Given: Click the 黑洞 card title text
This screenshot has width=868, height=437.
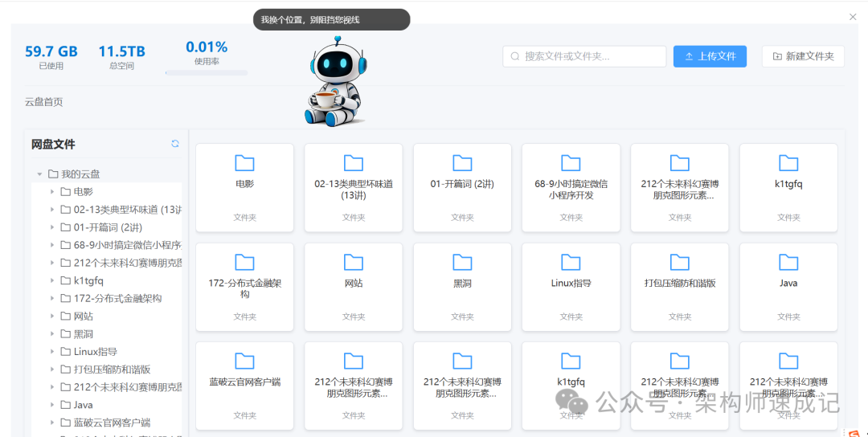Looking at the screenshot, I should [462, 284].
